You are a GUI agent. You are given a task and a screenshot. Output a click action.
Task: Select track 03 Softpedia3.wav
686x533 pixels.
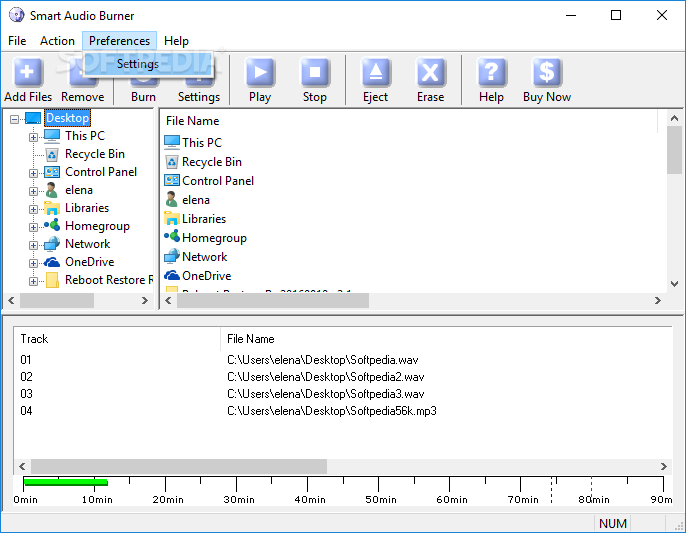click(x=343, y=394)
